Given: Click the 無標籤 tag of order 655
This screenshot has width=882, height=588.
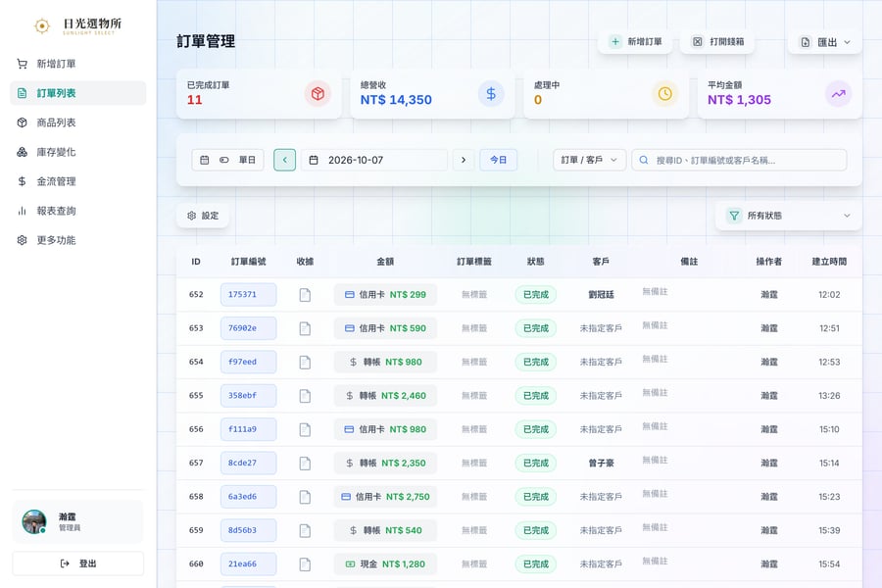Looking at the screenshot, I should [474, 396].
